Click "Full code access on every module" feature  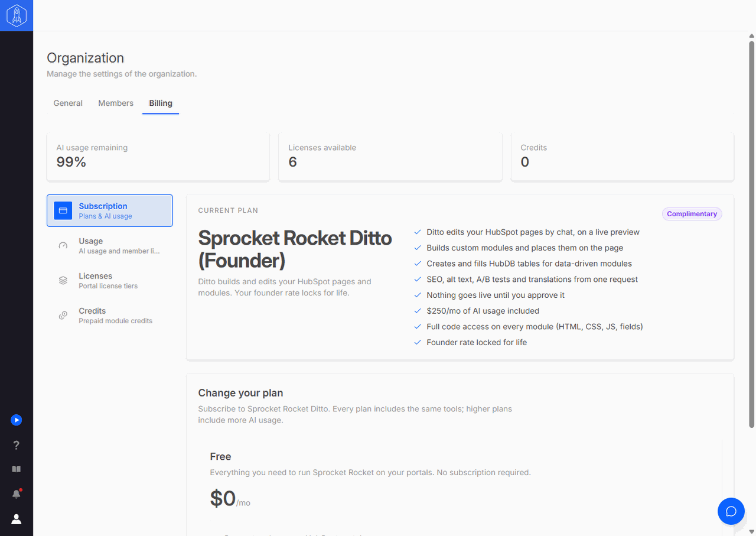pos(535,326)
